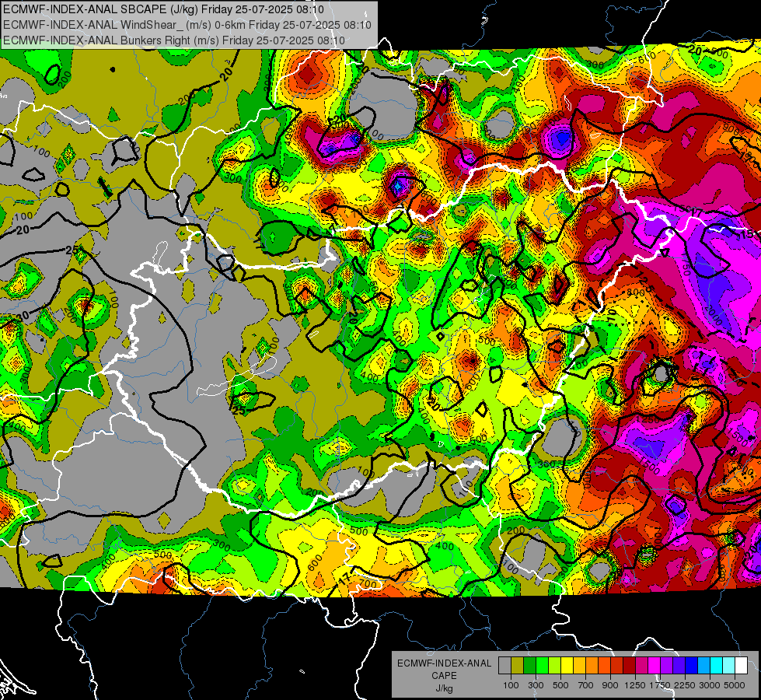Click the Bunkers Right (m/s) header line
Screen dimensions: 761x700
click(174, 40)
